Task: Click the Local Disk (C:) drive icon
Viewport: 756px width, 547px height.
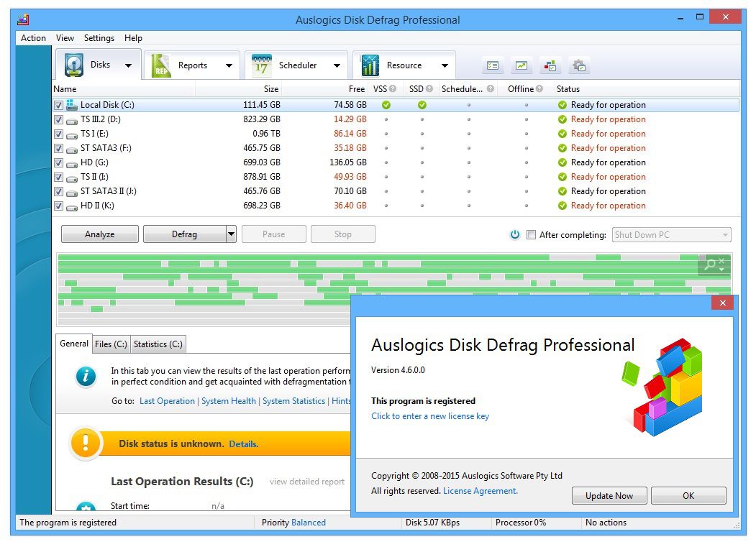Action: click(x=72, y=104)
